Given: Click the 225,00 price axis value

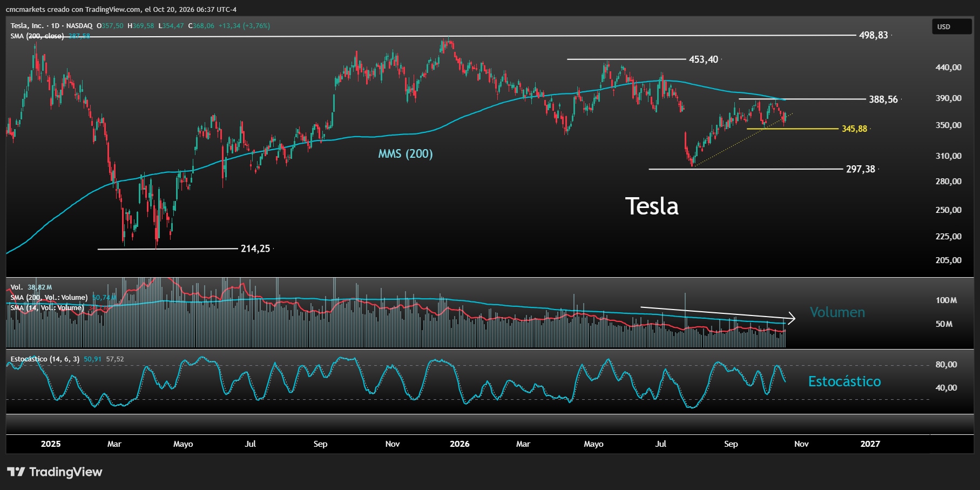Looking at the screenshot, I should click(949, 237).
